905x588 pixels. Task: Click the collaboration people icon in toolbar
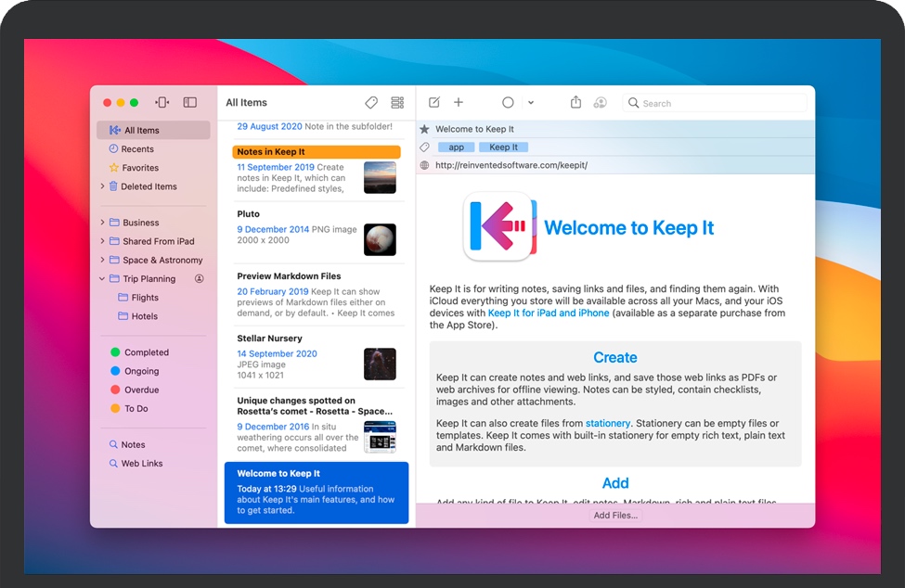[x=600, y=103]
